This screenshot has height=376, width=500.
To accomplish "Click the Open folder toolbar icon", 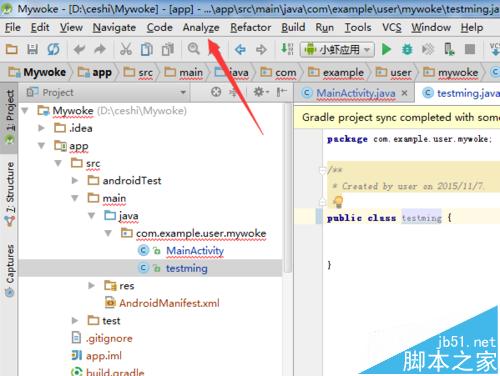I will pos(12,50).
